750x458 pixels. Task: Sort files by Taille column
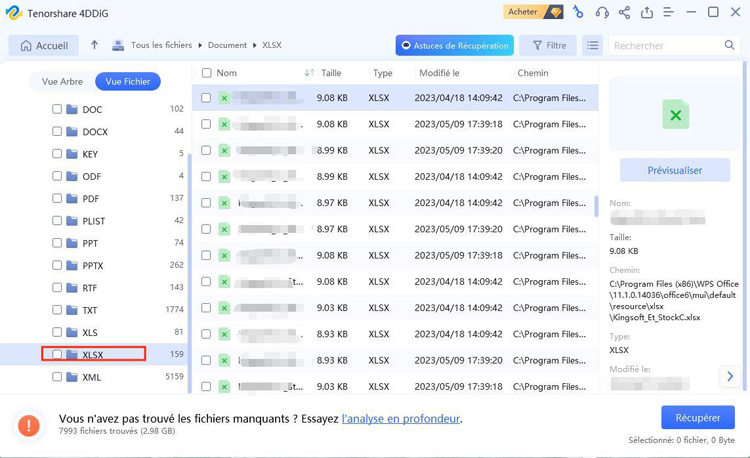(x=331, y=73)
